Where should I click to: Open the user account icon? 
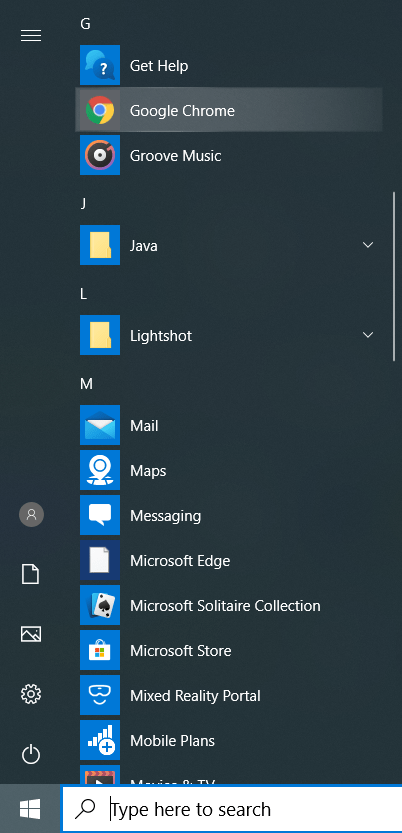click(x=31, y=514)
